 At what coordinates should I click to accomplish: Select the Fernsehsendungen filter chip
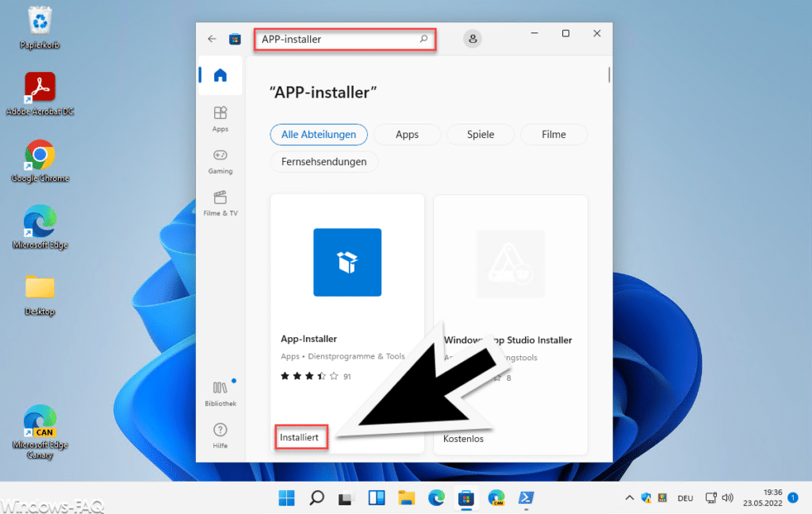324,162
